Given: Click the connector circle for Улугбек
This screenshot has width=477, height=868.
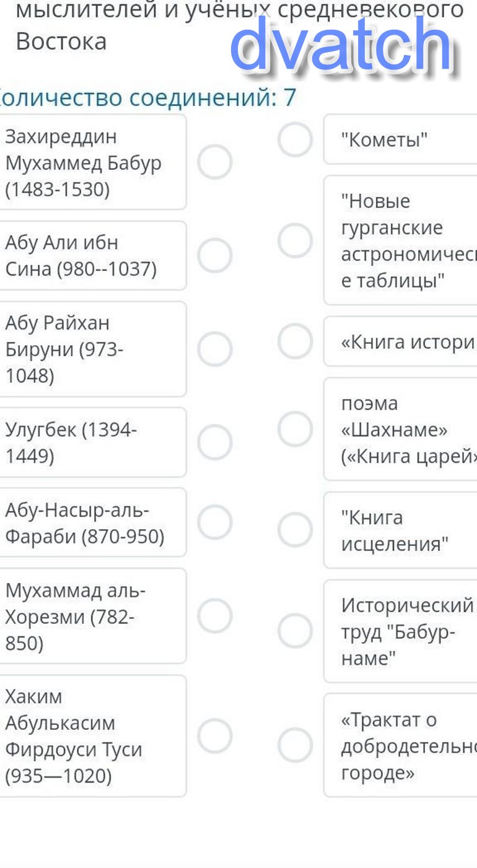Looking at the screenshot, I should (214, 442).
